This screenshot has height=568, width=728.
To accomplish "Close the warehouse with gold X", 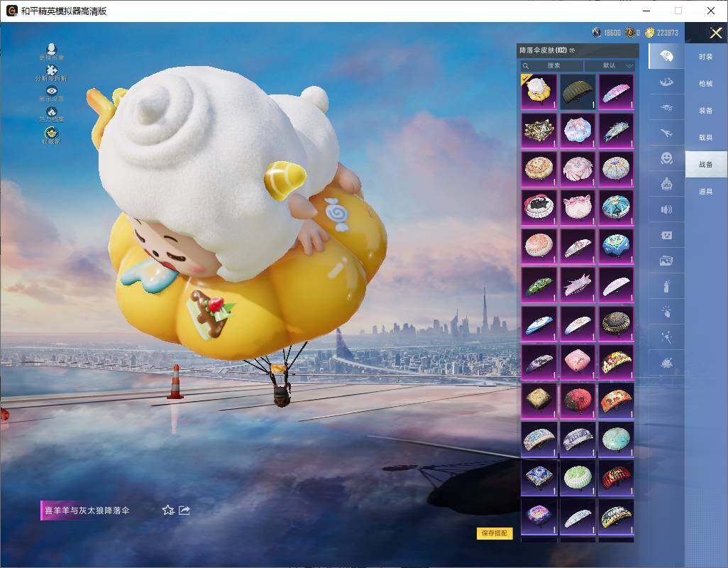I will coord(715,33).
